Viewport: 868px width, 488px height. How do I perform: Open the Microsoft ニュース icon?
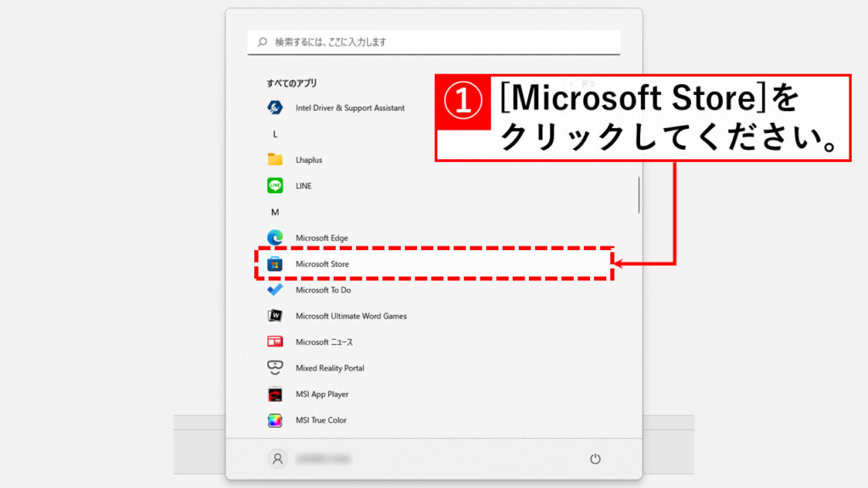tap(275, 342)
